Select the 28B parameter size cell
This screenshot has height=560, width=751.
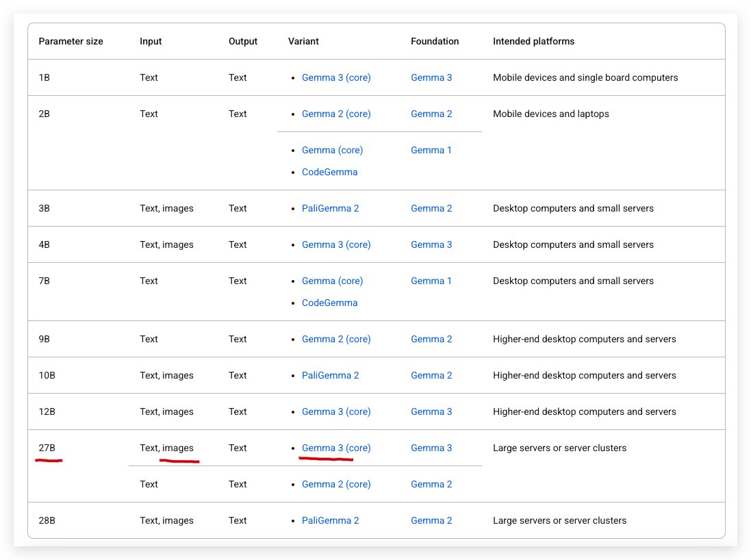pos(47,521)
